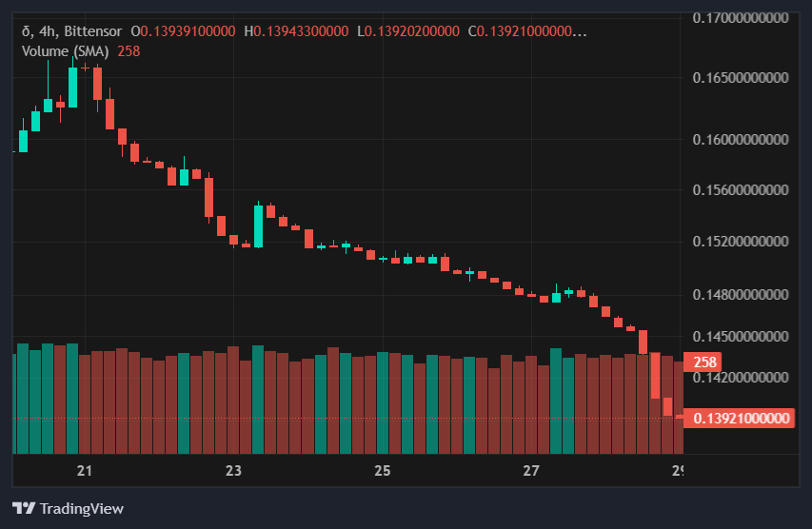Click the red volume tag 258 on the price axis
Image resolution: width=812 pixels, height=529 pixels.
pyautogui.click(x=703, y=362)
